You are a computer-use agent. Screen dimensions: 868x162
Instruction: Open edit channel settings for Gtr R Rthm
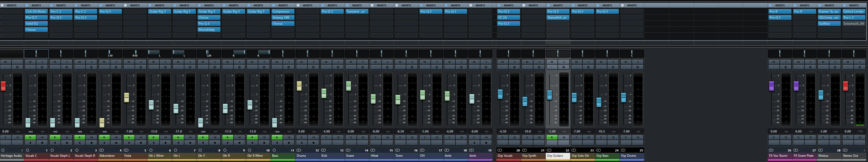tap(264, 67)
